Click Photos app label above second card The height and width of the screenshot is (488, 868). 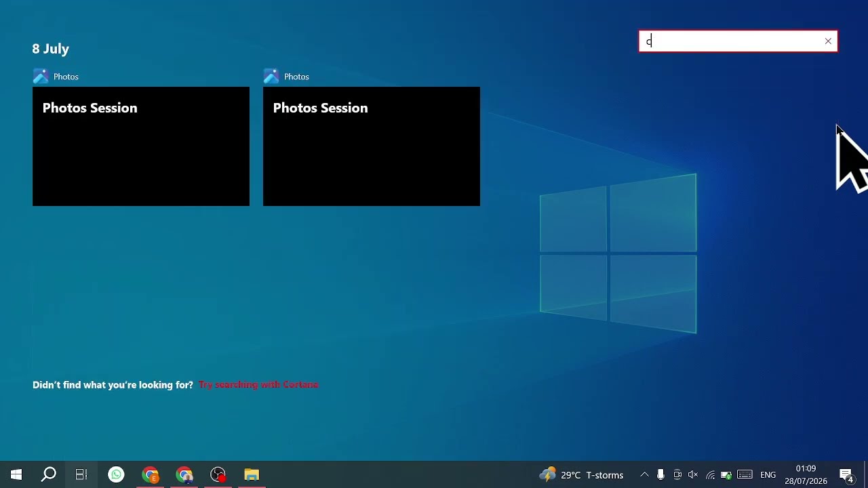pyautogui.click(x=296, y=77)
